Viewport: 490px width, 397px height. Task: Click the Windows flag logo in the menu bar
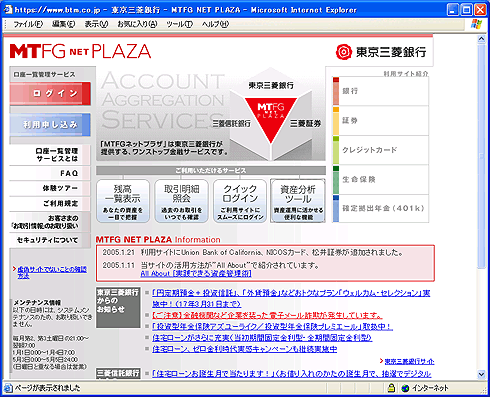(x=476, y=24)
